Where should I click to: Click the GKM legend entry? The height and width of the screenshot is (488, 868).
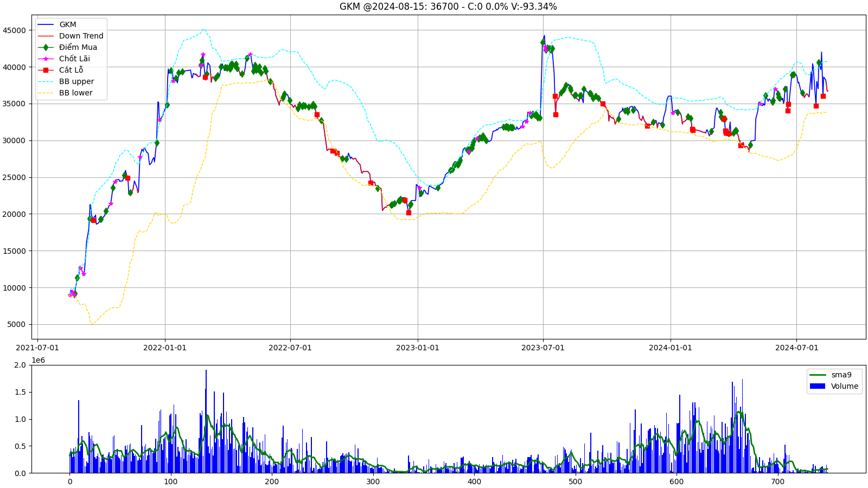point(68,24)
